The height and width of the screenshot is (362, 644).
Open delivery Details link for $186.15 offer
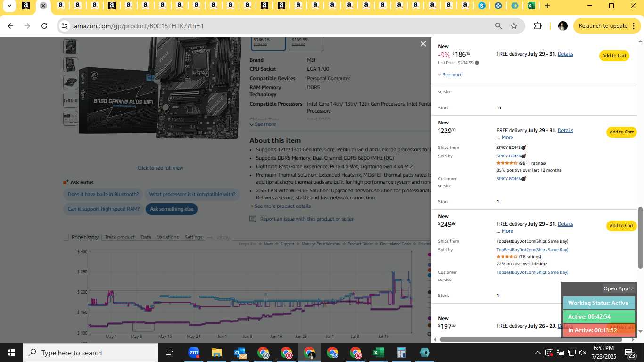pos(565,54)
